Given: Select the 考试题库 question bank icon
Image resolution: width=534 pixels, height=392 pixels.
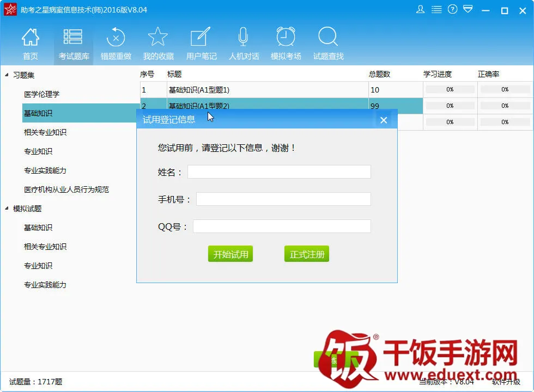Looking at the screenshot, I should (73, 44).
